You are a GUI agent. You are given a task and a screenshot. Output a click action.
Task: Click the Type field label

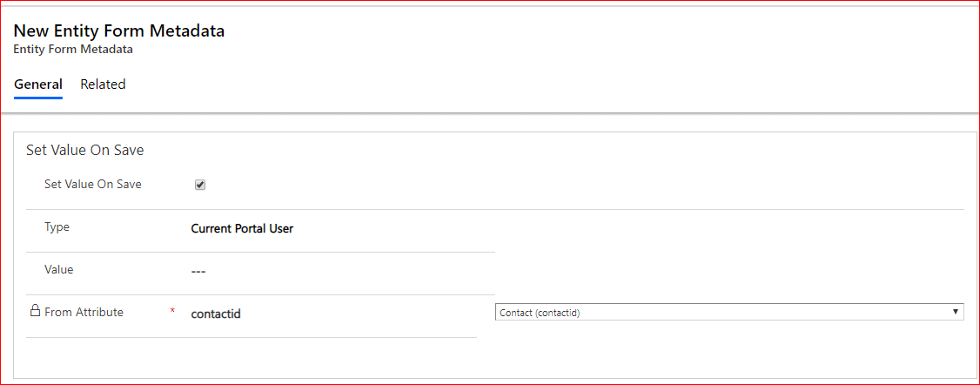point(57,226)
